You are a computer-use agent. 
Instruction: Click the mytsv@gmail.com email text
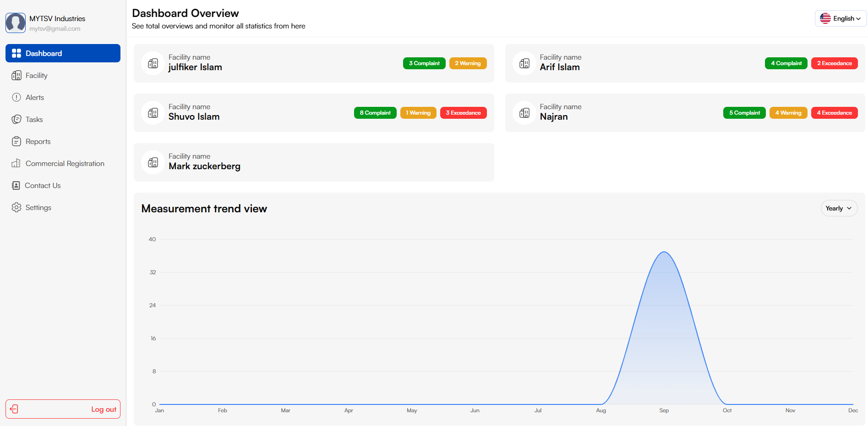coord(55,28)
